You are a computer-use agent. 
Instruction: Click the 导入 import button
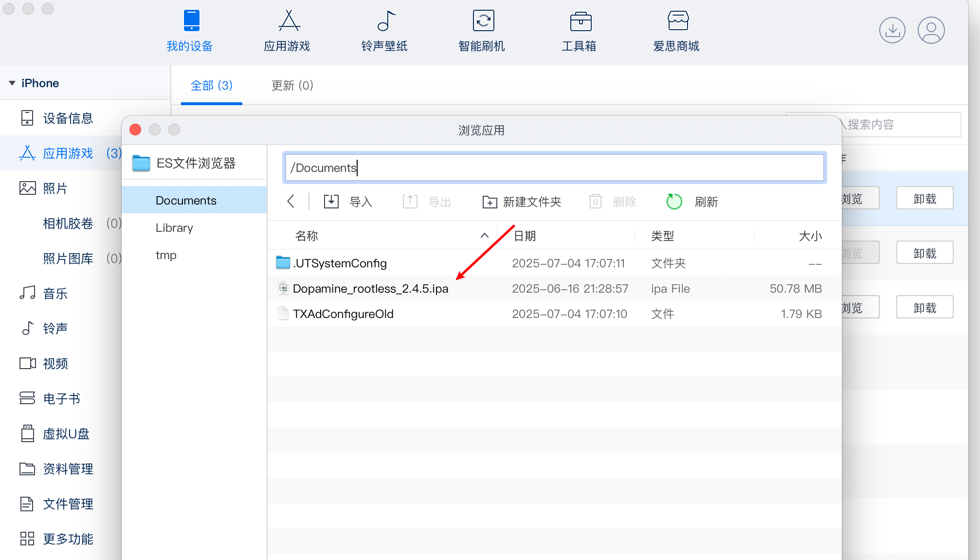[348, 202]
